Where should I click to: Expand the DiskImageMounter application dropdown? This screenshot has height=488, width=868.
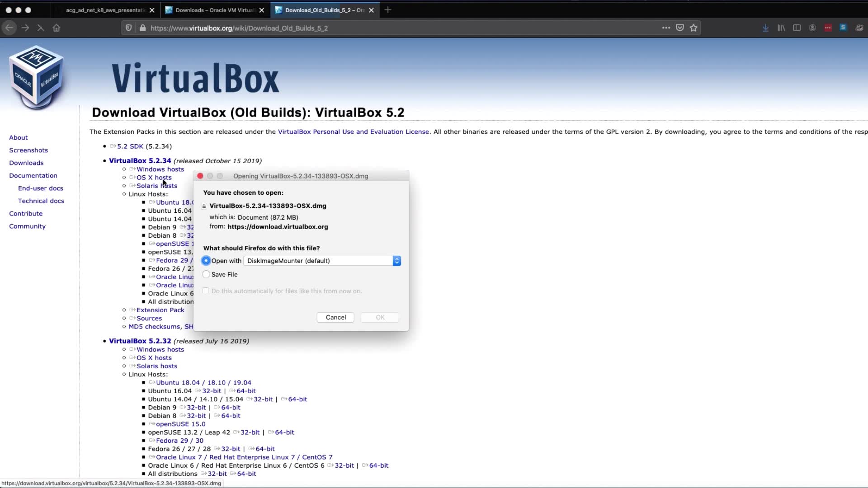[x=396, y=261]
